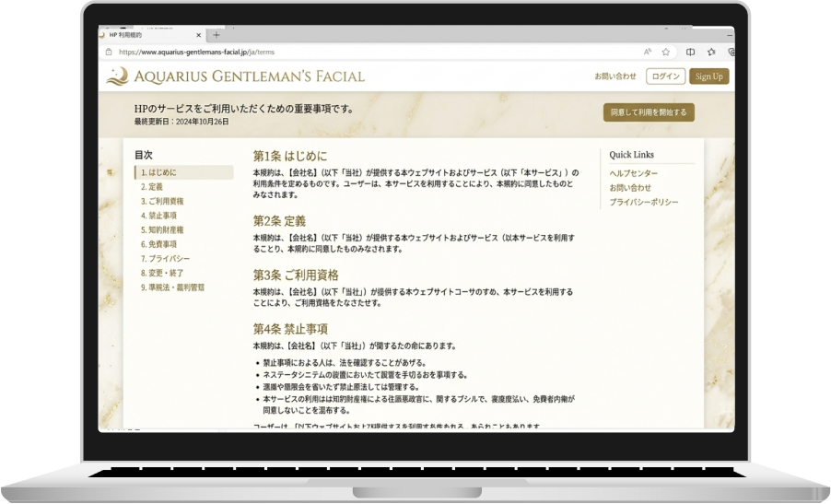Click the Aquarius Gentleman's Facial site title
The width and height of the screenshot is (831, 504).
(x=249, y=76)
